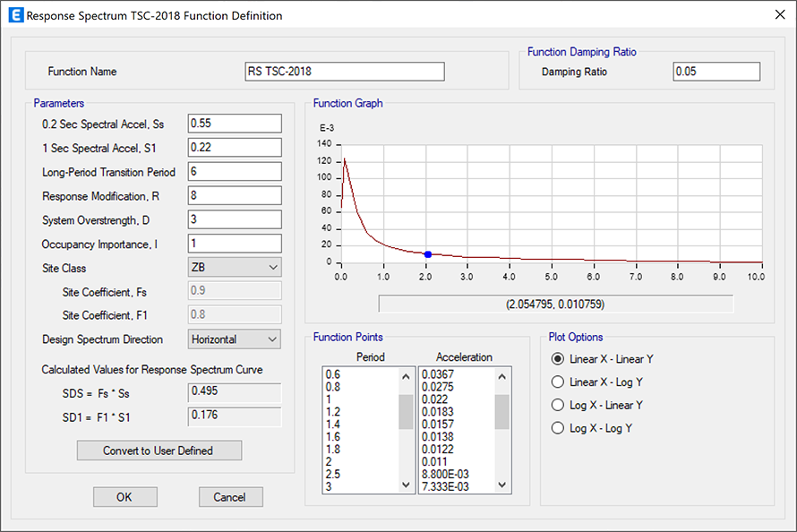
Task: Click the Acceleration list scroll down arrow
Action: (x=502, y=485)
